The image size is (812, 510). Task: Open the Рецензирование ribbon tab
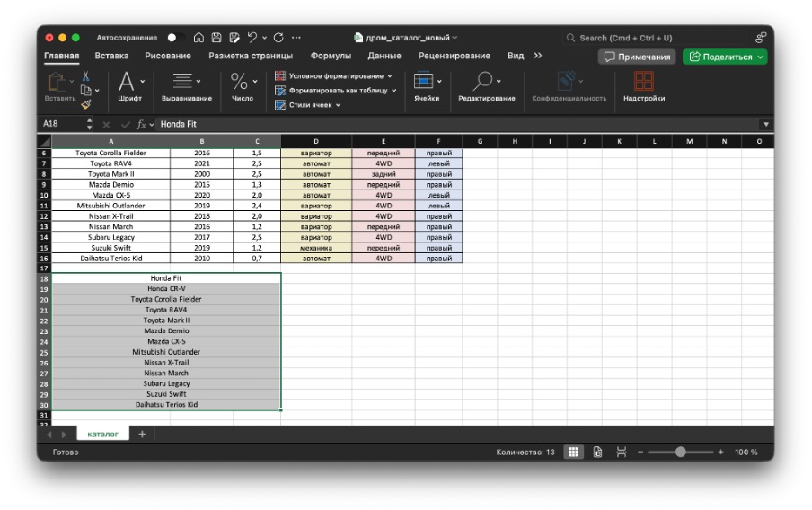455,56
